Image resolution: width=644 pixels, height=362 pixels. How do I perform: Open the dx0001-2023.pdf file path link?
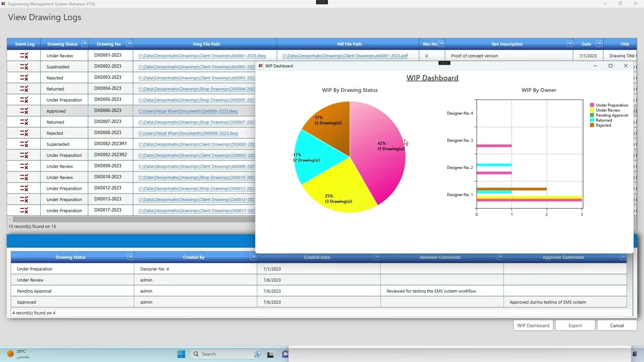(x=345, y=56)
